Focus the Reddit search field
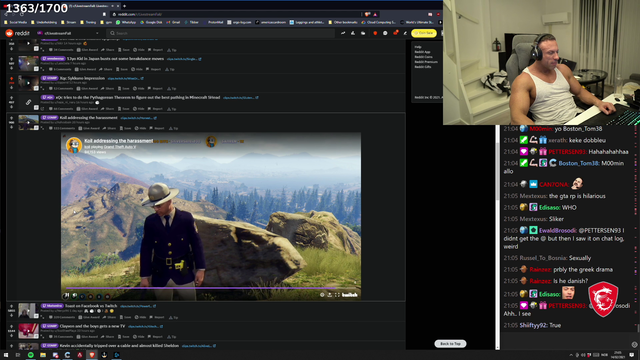 220,33
